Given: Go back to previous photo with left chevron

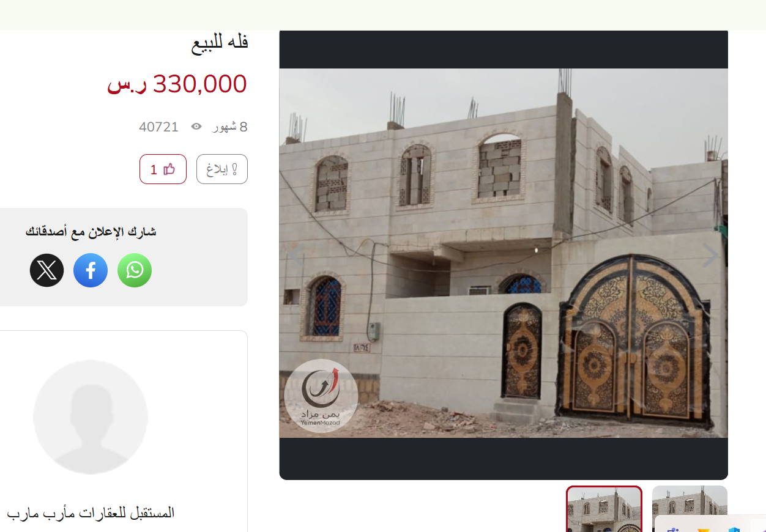Looking at the screenshot, I should tap(296, 256).
